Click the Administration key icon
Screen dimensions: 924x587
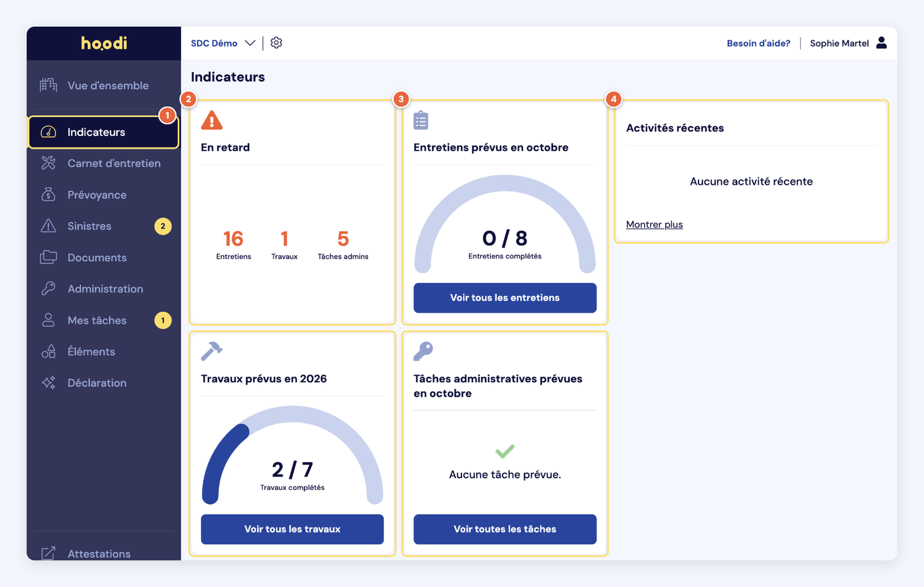(48, 289)
